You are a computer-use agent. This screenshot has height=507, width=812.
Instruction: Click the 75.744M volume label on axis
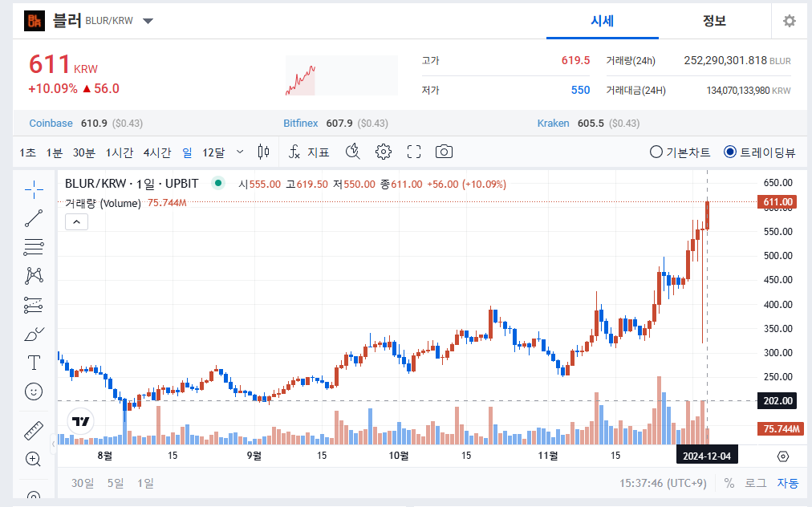(781, 429)
